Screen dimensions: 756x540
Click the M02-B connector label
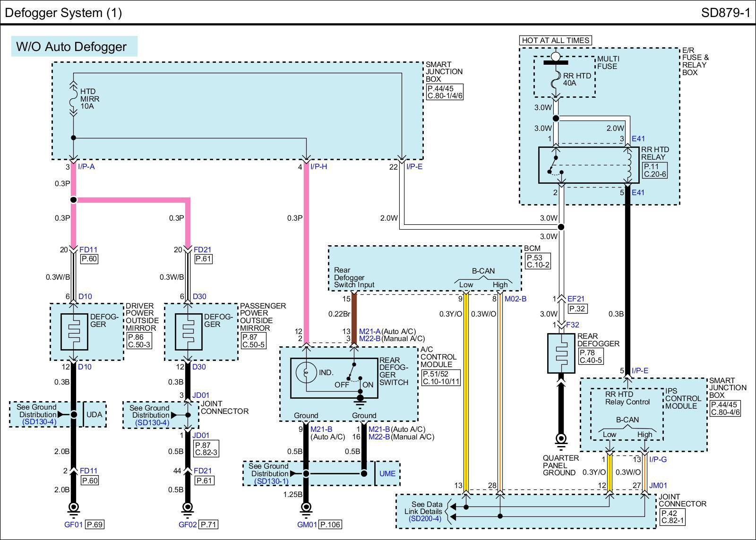515,299
